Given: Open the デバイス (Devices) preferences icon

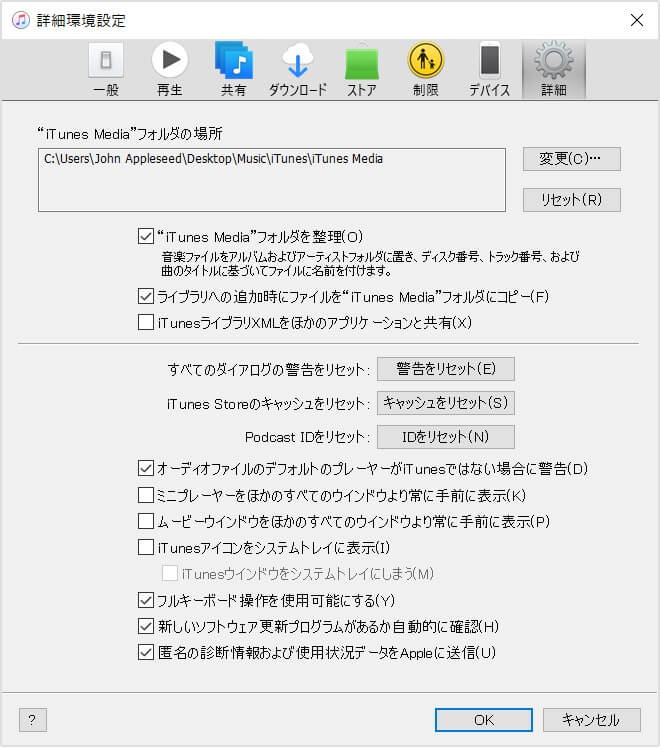Looking at the screenshot, I should coord(490,70).
